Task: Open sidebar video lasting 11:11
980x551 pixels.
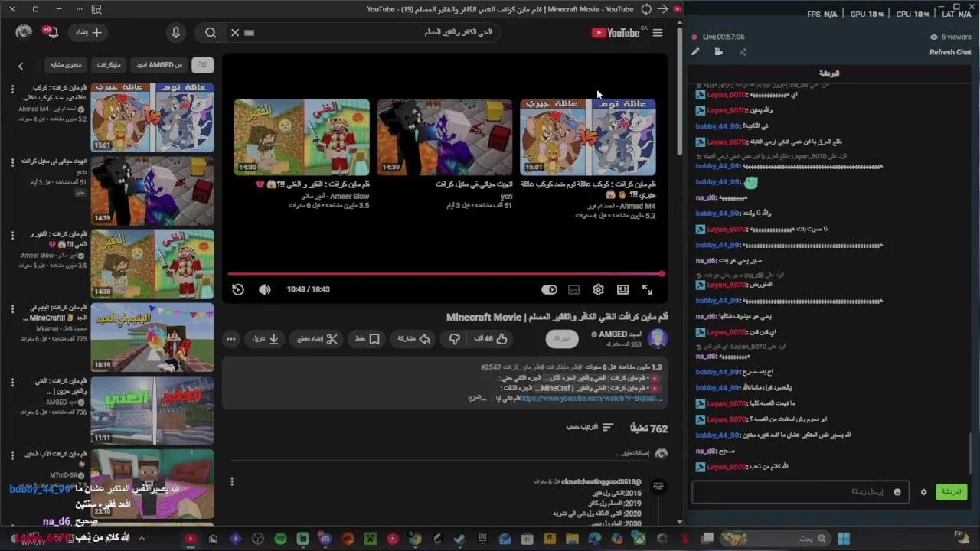Action: point(152,411)
